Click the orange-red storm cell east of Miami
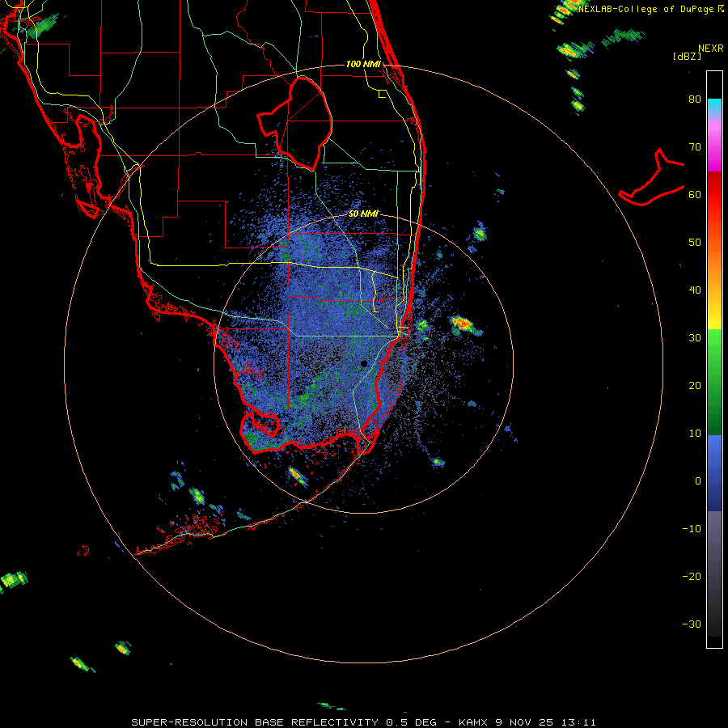728x728 pixels. point(463,324)
